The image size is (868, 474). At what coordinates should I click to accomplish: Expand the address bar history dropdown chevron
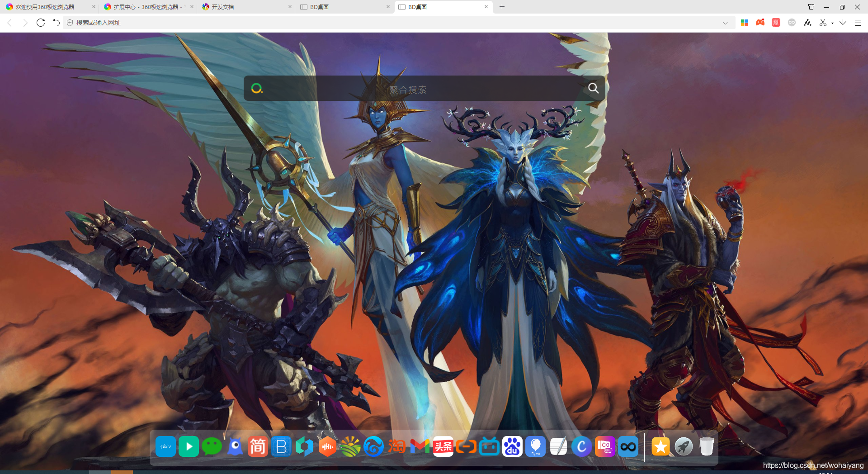tap(725, 23)
